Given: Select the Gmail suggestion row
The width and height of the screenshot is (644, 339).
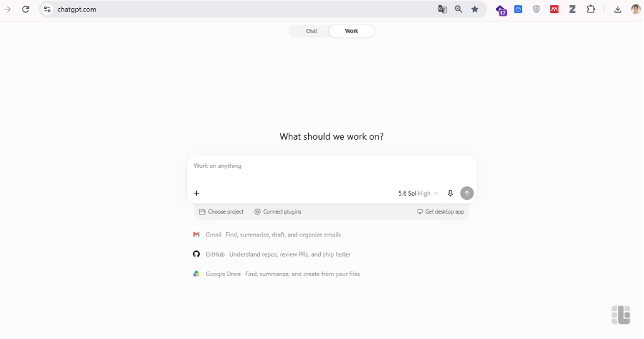Looking at the screenshot, I should (x=267, y=235).
